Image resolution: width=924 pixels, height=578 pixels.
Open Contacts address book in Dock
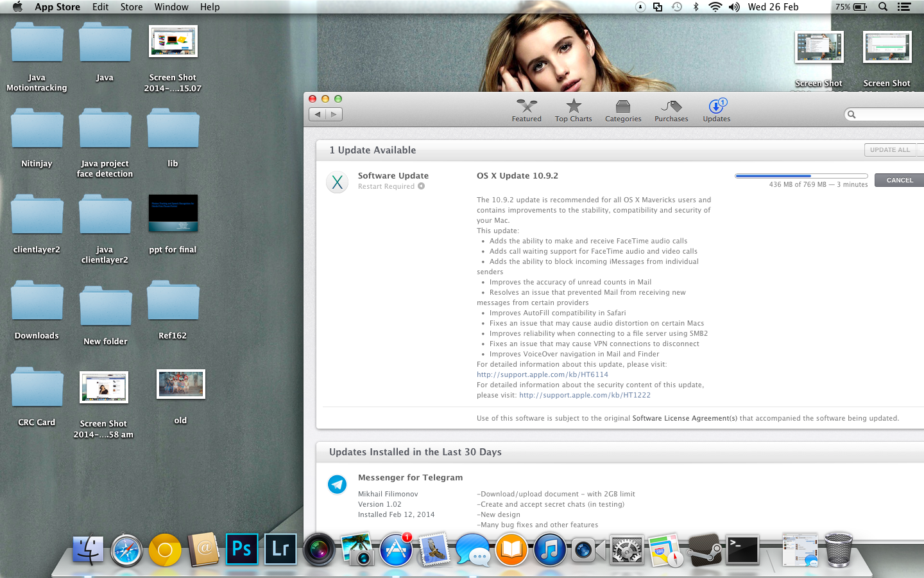pyautogui.click(x=204, y=550)
